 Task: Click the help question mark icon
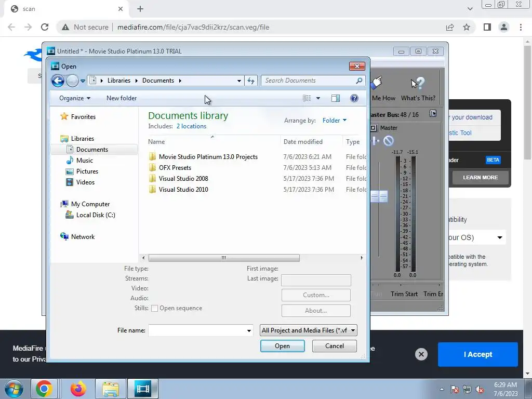click(354, 98)
